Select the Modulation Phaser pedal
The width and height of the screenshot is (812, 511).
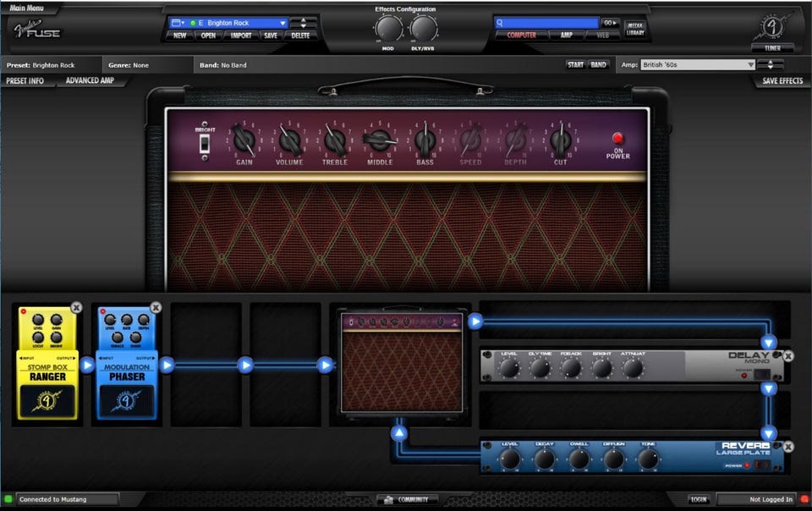[x=127, y=363]
